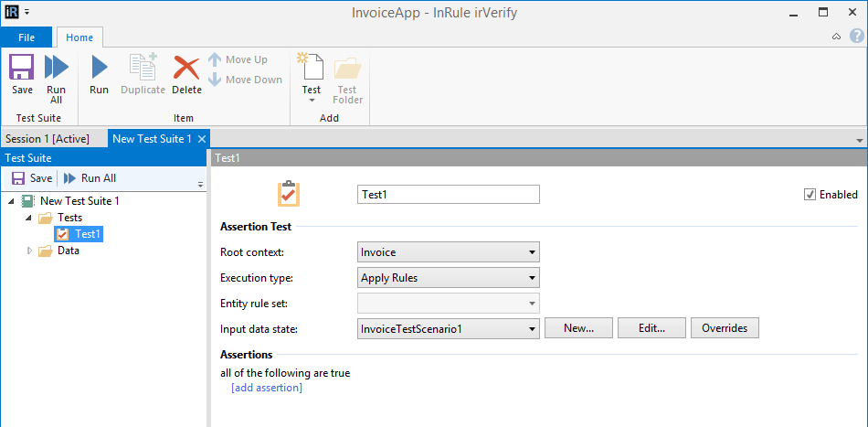Toggle the Enabled checkbox
The height and width of the screenshot is (427, 868).
(810, 195)
